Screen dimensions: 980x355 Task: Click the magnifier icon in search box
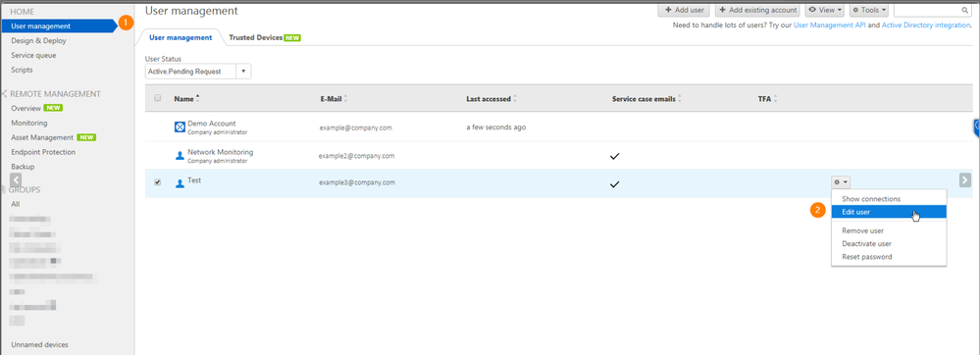coord(963,11)
